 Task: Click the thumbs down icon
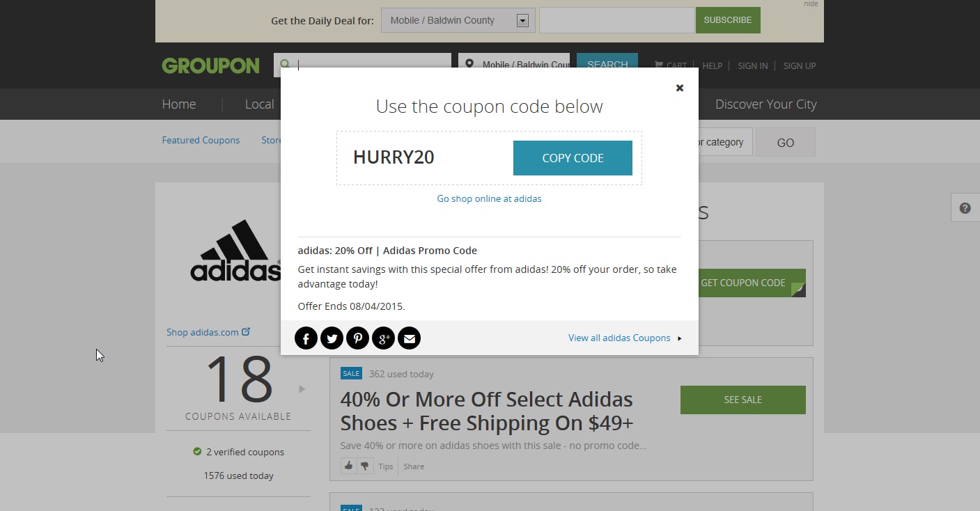point(365,466)
